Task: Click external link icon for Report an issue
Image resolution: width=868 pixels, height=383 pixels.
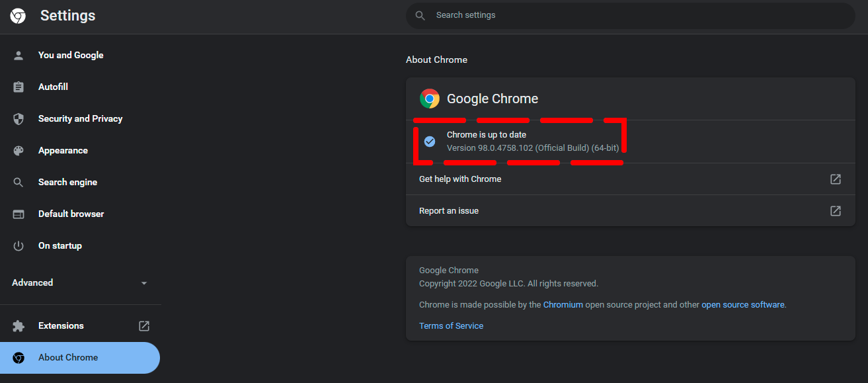Action: coord(836,211)
